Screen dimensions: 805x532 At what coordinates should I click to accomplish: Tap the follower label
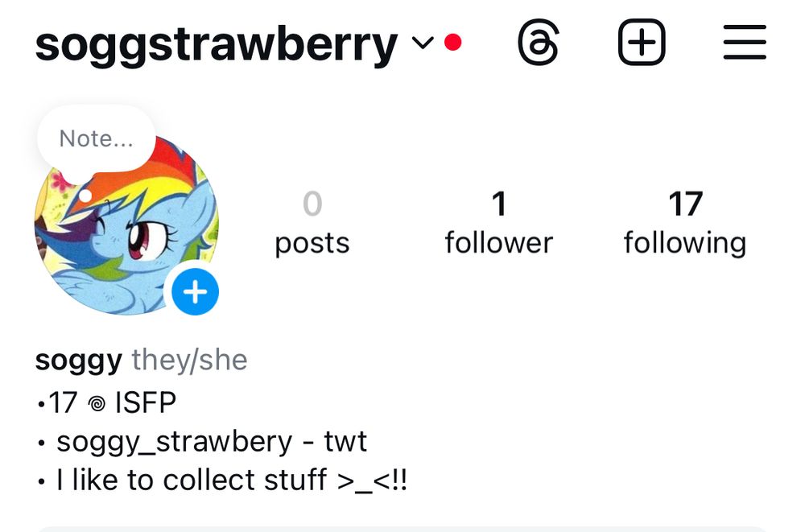[499, 243]
